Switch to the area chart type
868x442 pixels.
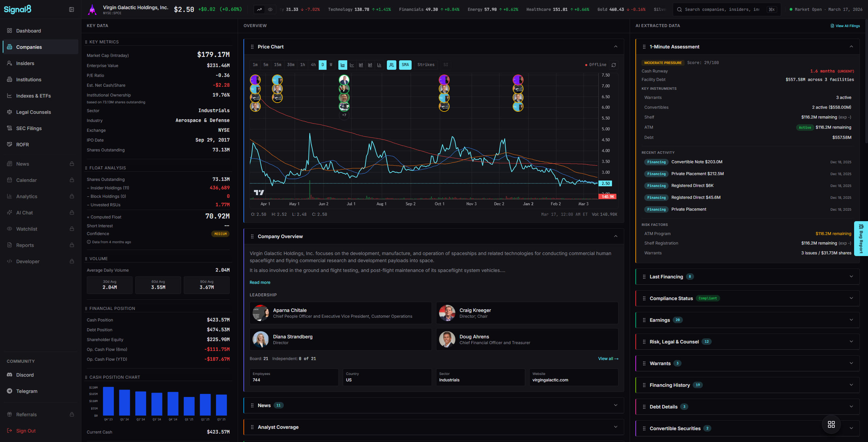(343, 65)
